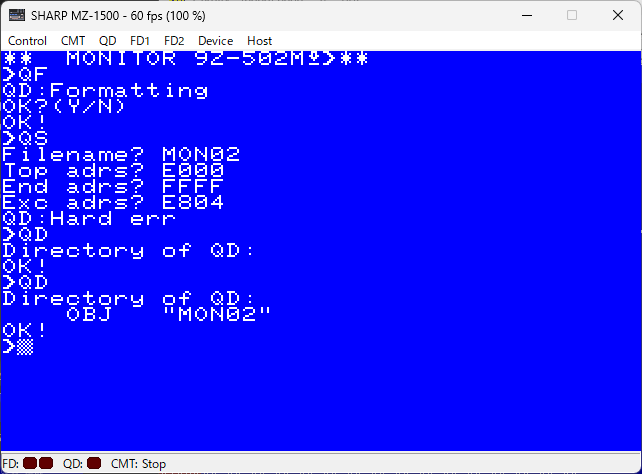Click the 'Exc adrs? E804' line
The height and width of the screenshot is (474, 642).
click(113, 202)
